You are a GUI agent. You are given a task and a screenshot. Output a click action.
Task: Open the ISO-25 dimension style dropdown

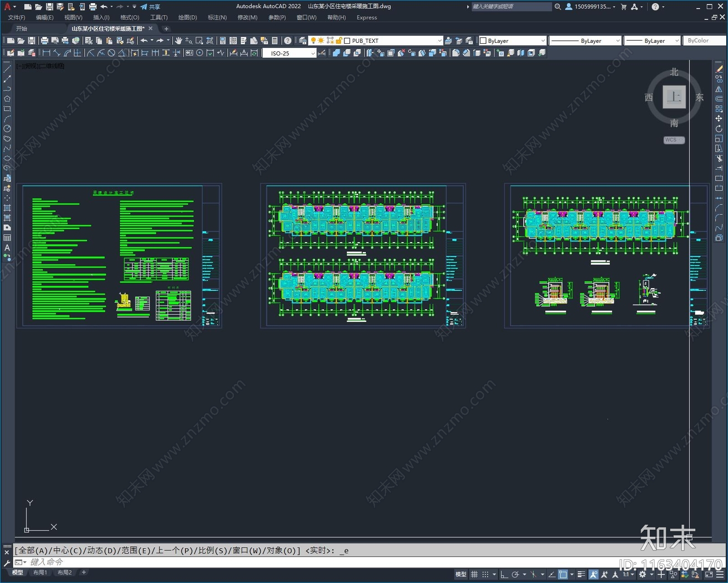[x=313, y=53]
